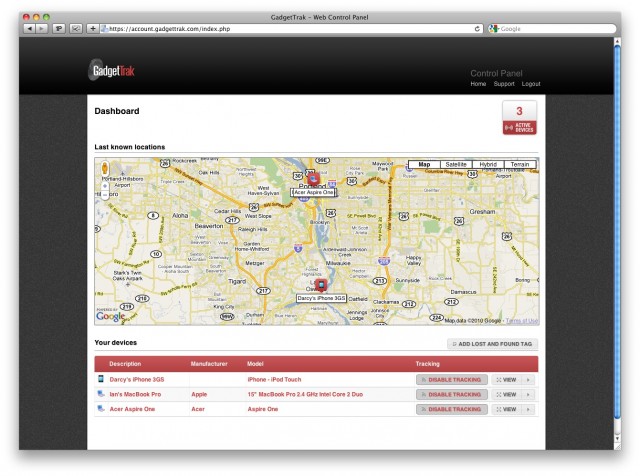This screenshot has height=476, width=640.
Task: Click the MacBook Pro computer icon in the list
Action: (x=101, y=394)
